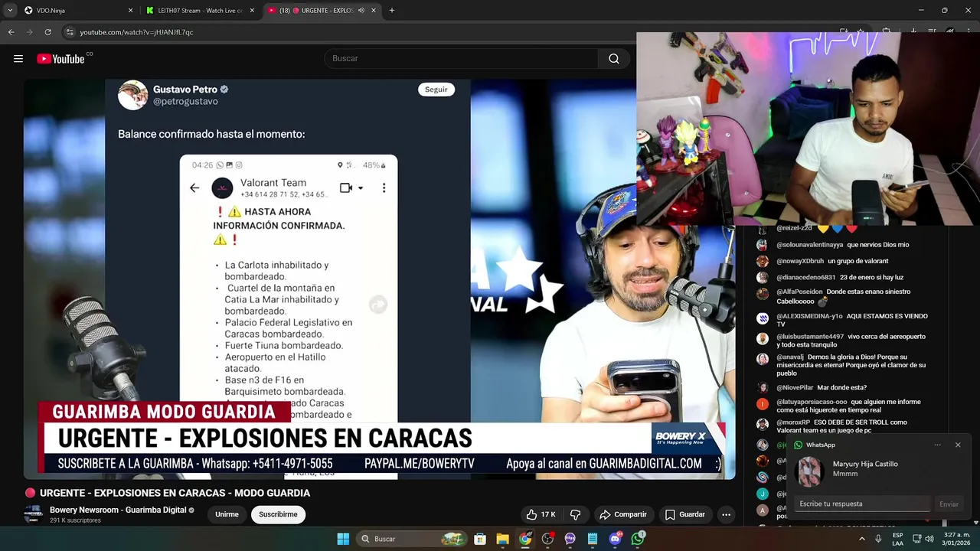Open Bowery Newsroom - Guarimba Digital channel
980x551 pixels.
118,510
